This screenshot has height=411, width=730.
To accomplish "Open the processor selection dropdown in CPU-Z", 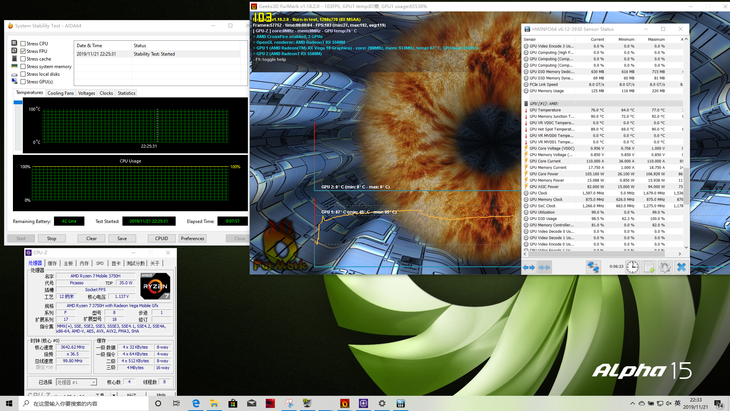I will (x=76, y=382).
